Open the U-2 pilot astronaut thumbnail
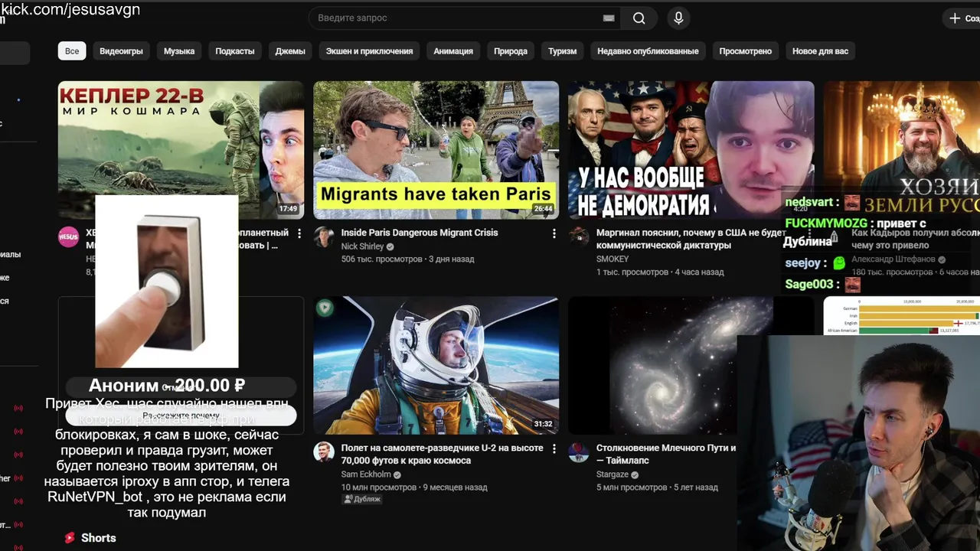Screen dimensions: 980x551 [436, 366]
